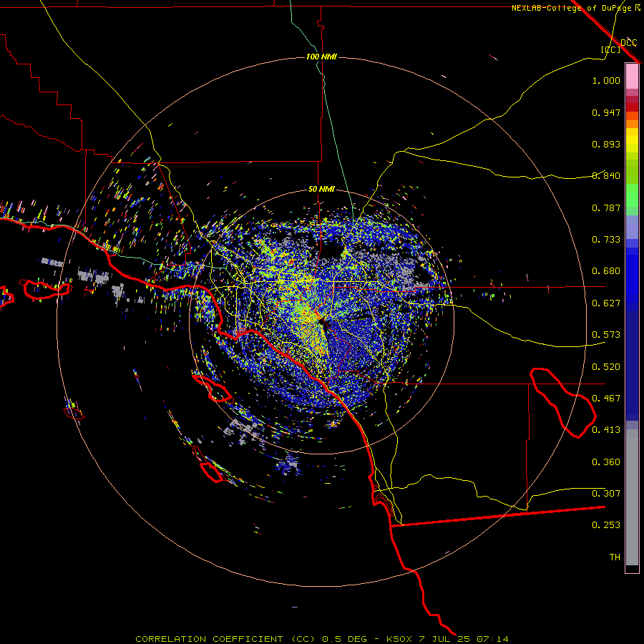The height and width of the screenshot is (644, 644).
Task: Click the KSOX radar station ID in the caption
Action: pos(399,639)
